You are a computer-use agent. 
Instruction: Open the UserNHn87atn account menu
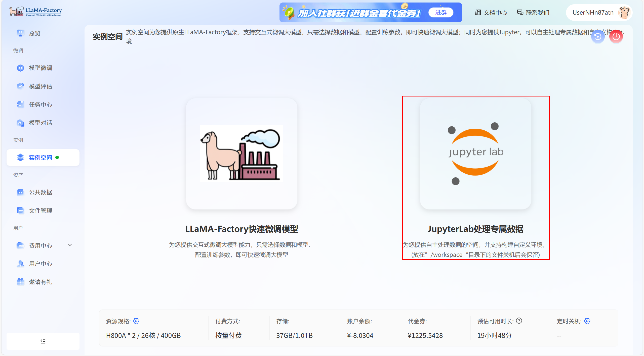(x=593, y=13)
